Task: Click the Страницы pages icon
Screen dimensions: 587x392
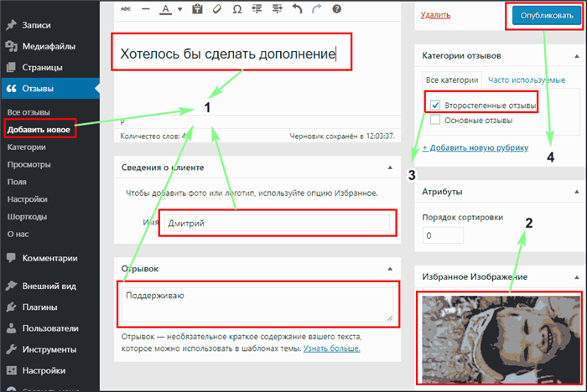Action: (11, 67)
